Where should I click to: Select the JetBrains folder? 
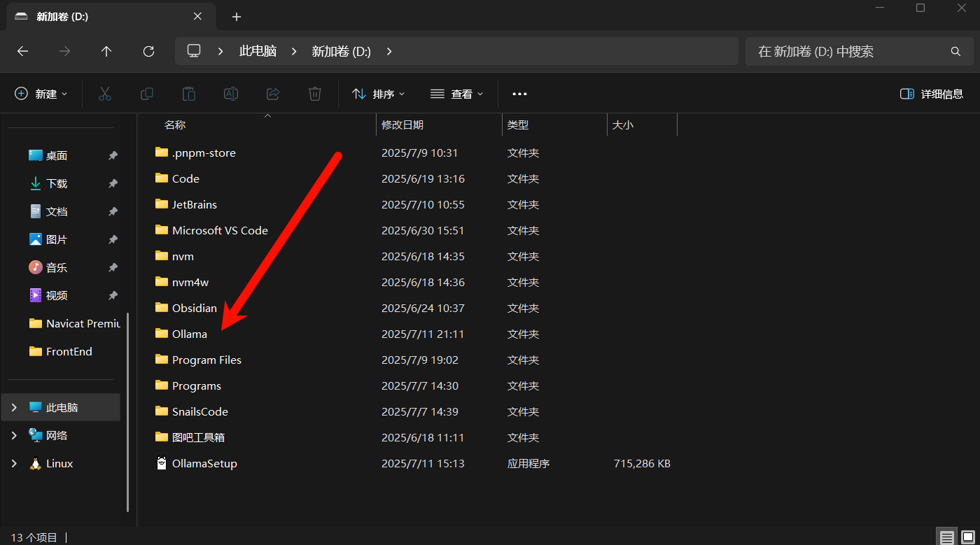(x=195, y=204)
